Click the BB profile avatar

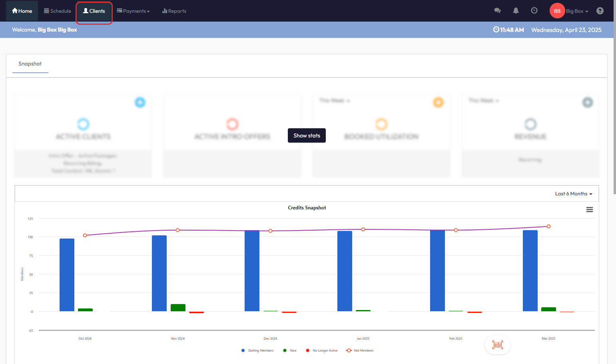pyautogui.click(x=557, y=11)
